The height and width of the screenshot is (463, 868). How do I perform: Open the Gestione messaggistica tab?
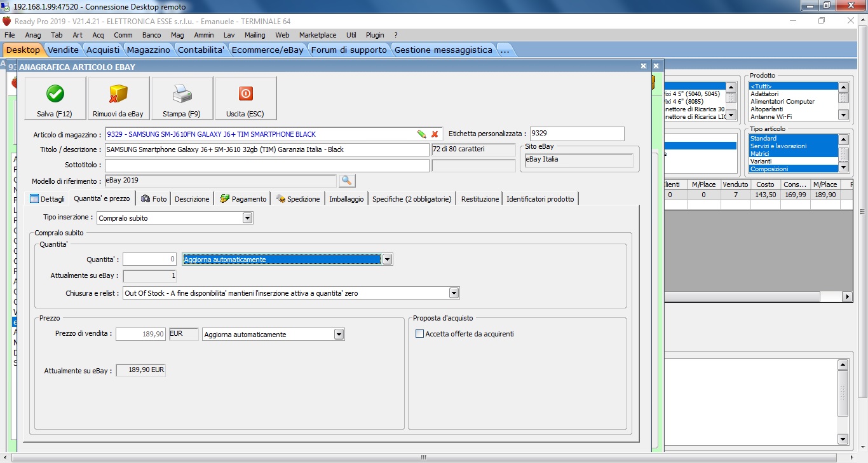point(444,50)
